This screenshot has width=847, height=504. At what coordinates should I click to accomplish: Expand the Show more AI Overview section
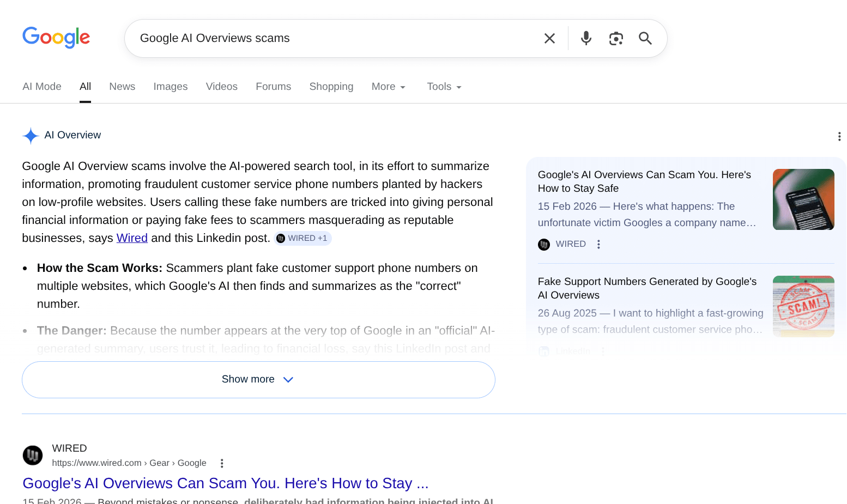[258, 379]
